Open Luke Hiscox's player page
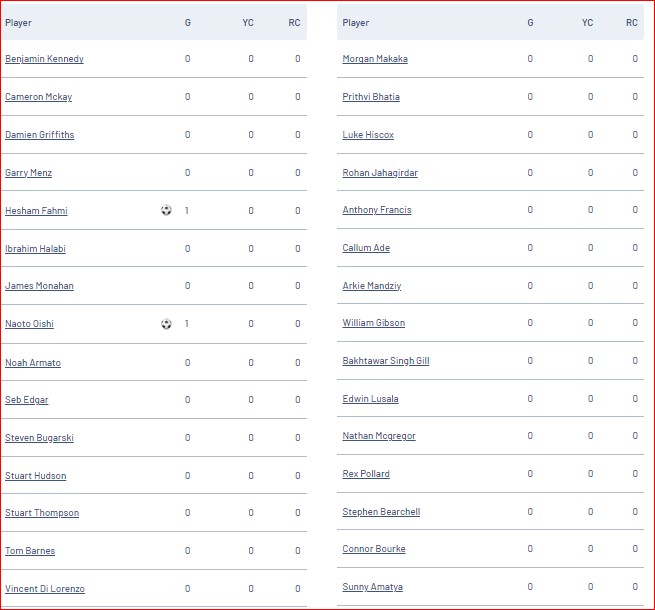This screenshot has height=610, width=655. tap(368, 135)
